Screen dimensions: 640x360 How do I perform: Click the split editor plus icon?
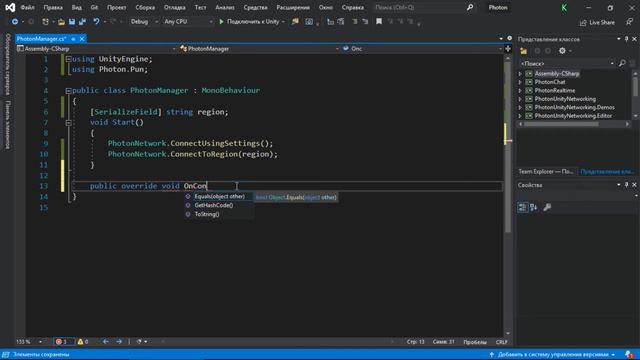[508, 49]
